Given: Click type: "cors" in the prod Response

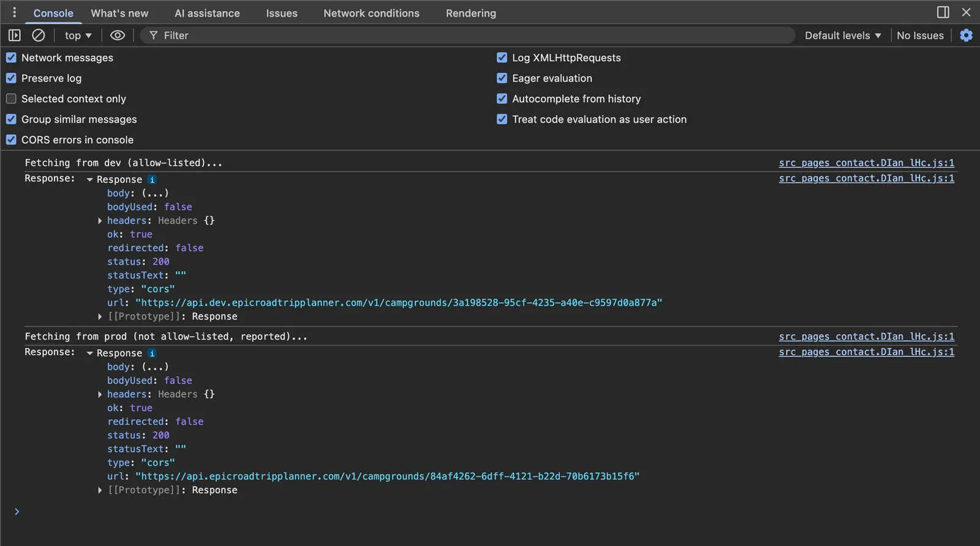Looking at the screenshot, I should [x=141, y=463].
